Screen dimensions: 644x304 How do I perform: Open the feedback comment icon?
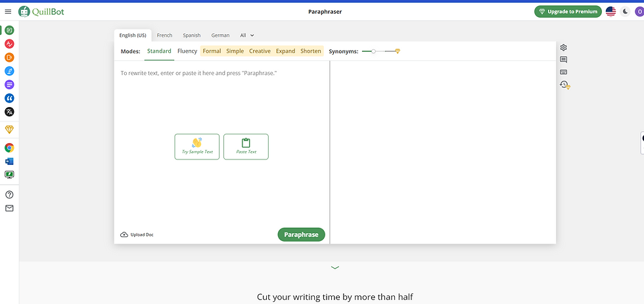pyautogui.click(x=564, y=60)
